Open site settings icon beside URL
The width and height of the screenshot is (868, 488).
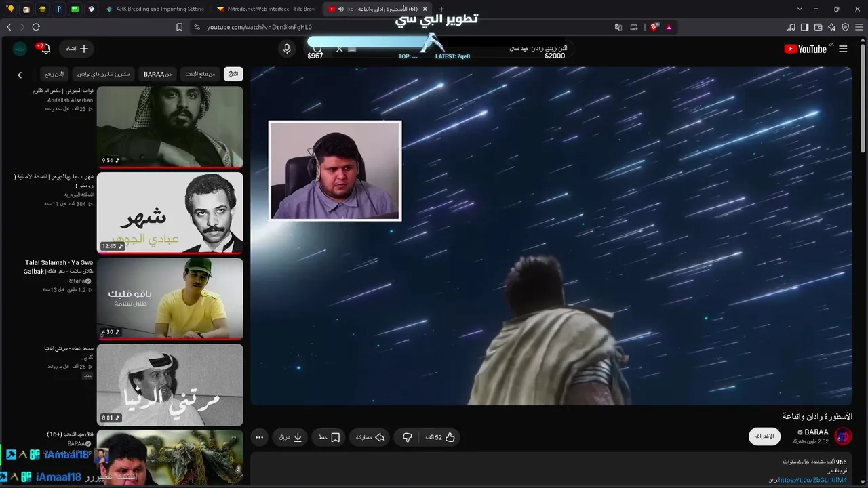pyautogui.click(x=197, y=27)
